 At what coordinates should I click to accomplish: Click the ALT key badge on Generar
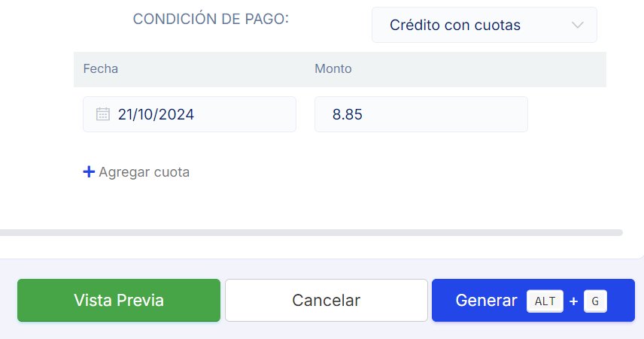545,301
